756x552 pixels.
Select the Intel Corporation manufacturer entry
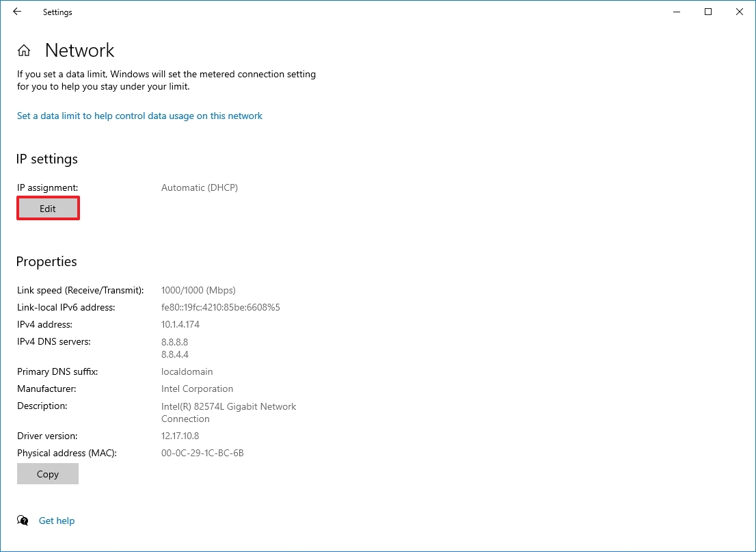(197, 389)
